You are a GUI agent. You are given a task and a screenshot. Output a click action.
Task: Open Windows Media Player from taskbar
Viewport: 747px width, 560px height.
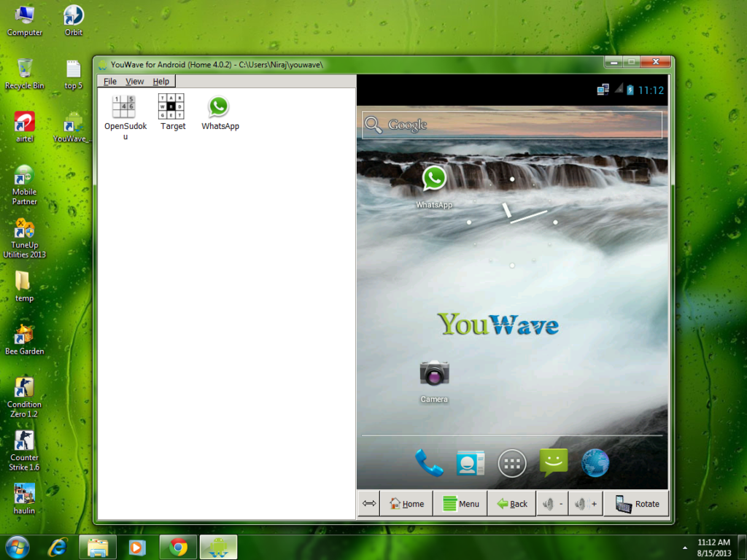tap(137, 548)
